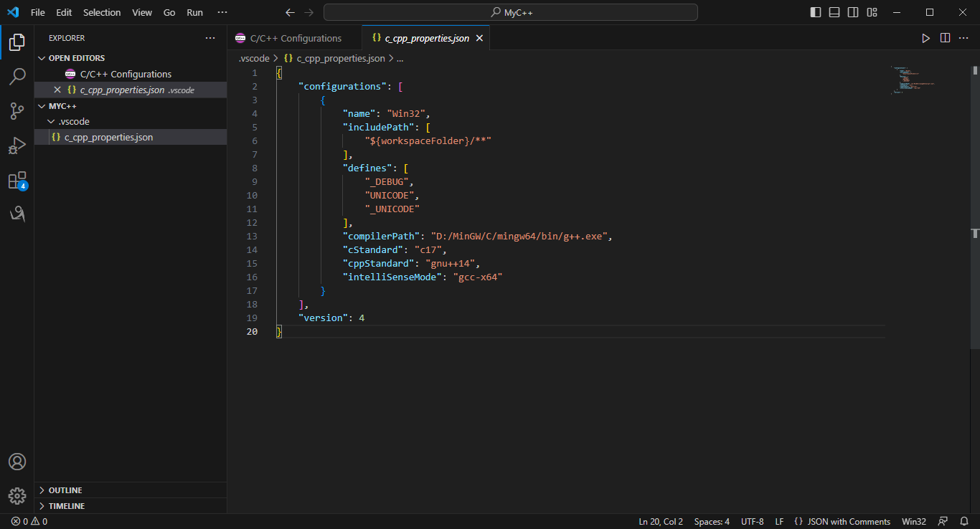Split the editor to the right
The image size is (980, 529).
pyautogui.click(x=945, y=38)
